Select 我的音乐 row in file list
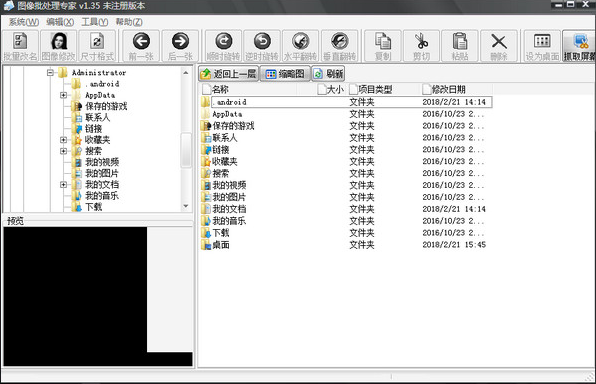596x384 pixels. click(346, 221)
